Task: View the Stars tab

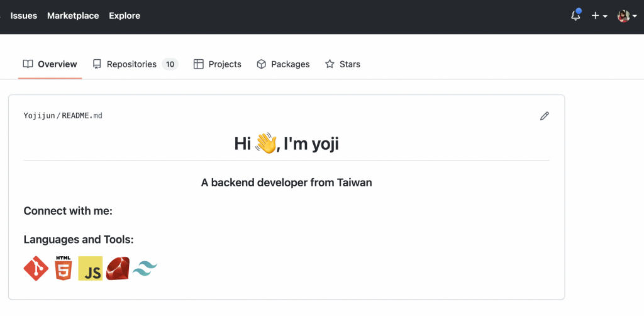Action: click(343, 64)
